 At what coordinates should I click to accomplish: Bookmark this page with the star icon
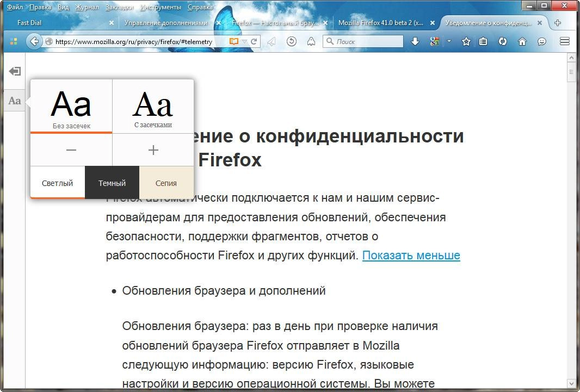click(x=466, y=41)
